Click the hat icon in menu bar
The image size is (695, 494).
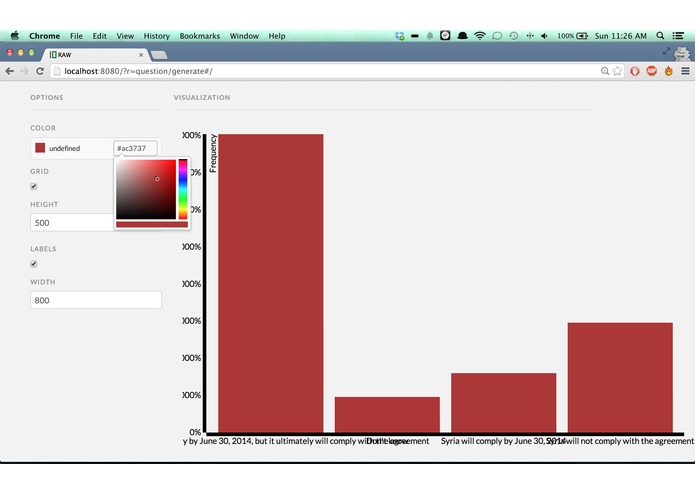point(462,36)
